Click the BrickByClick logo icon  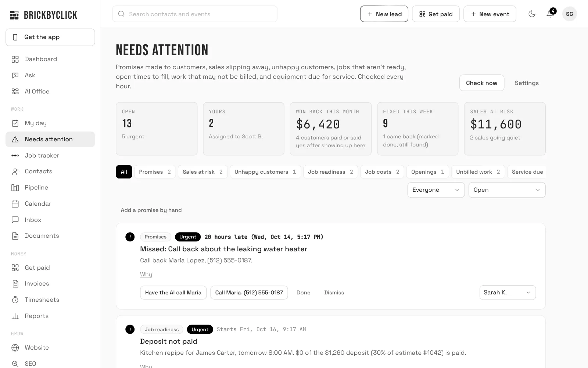(x=14, y=15)
